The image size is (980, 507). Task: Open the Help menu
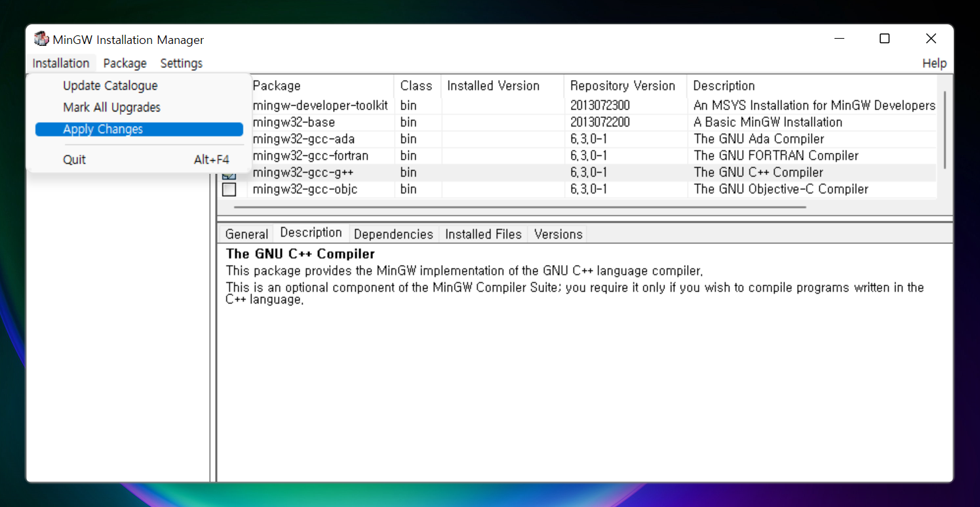pos(934,63)
